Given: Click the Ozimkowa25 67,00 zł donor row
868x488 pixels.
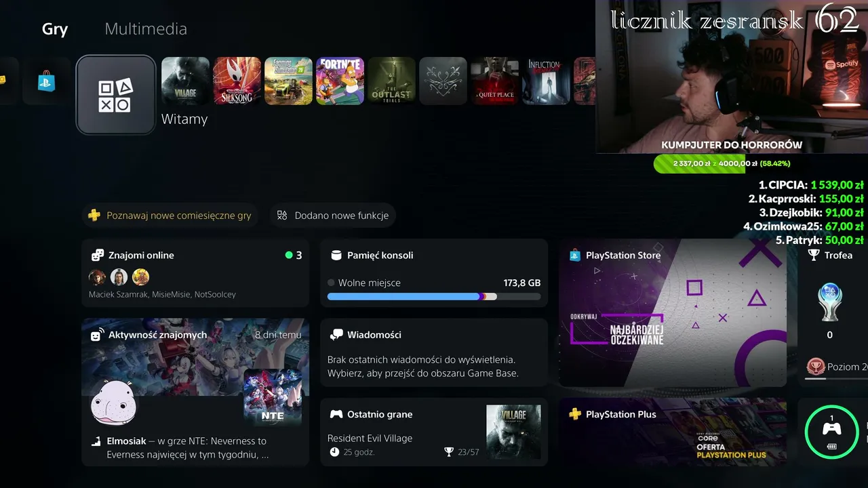Looking at the screenshot, I should pyautogui.click(x=804, y=226).
